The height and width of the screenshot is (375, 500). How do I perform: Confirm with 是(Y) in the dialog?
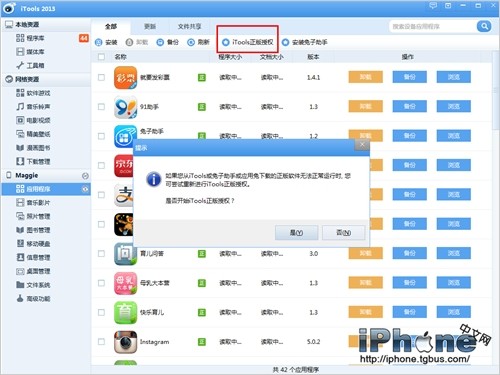click(x=296, y=233)
